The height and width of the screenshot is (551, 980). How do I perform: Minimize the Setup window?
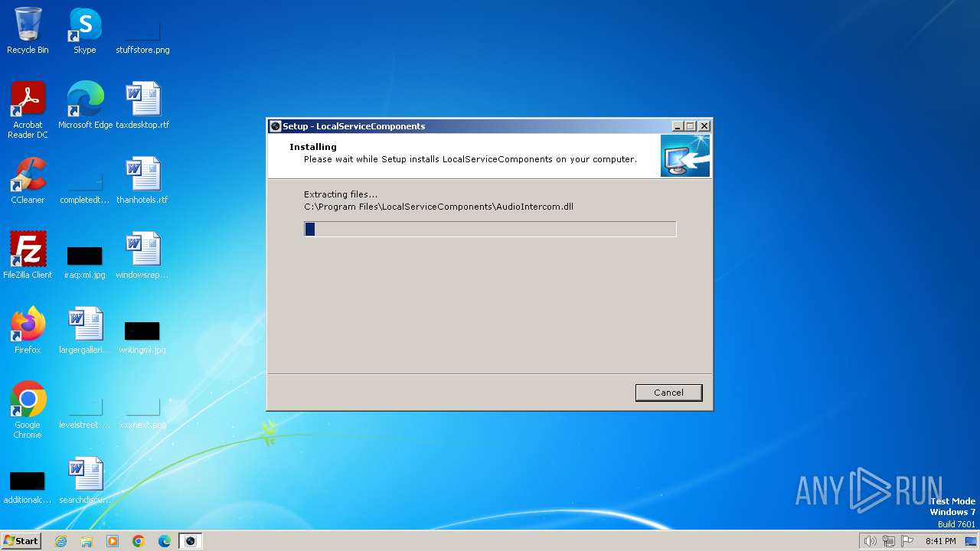click(x=678, y=126)
